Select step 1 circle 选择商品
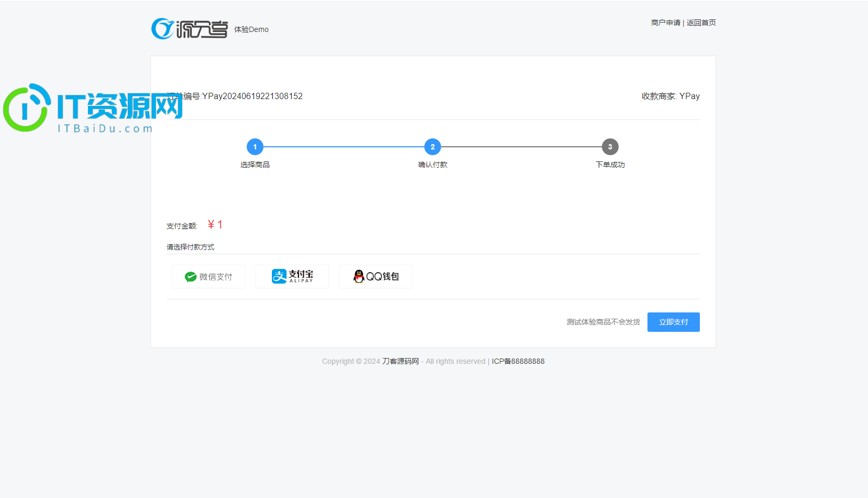The image size is (868, 498). pyautogui.click(x=255, y=147)
